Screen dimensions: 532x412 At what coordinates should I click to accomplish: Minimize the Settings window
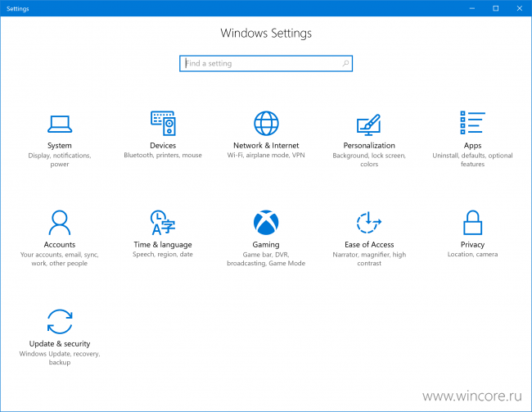click(x=472, y=8)
